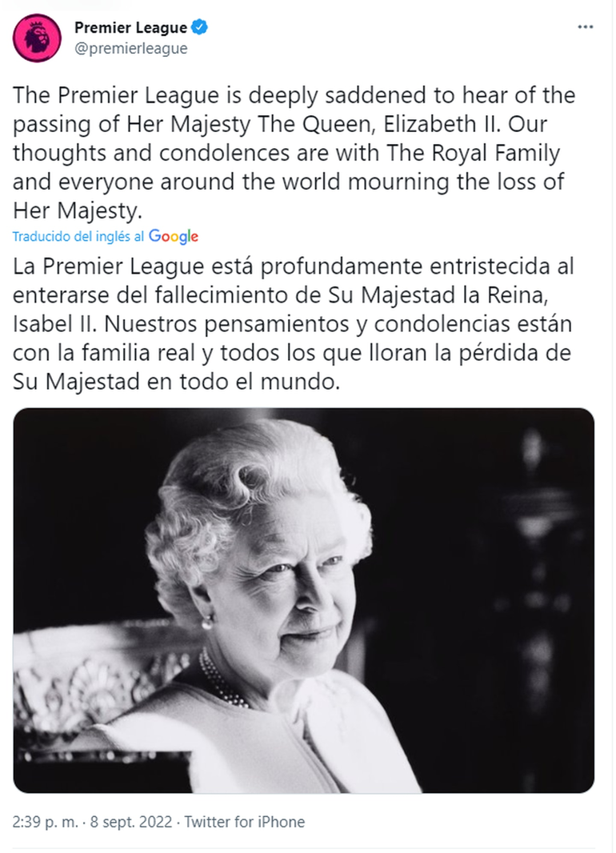Click the Premier League profile avatar
The image size is (616, 853).
(36, 38)
